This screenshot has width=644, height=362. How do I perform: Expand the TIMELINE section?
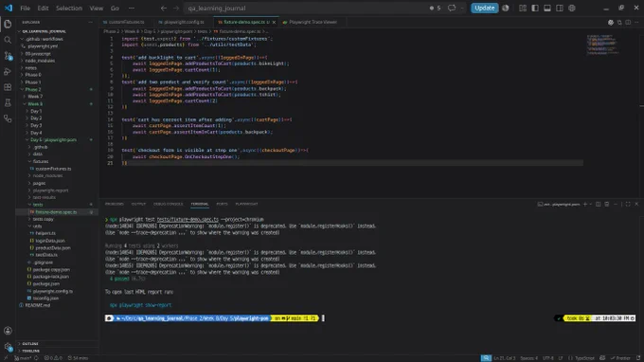pyautogui.click(x=31, y=351)
